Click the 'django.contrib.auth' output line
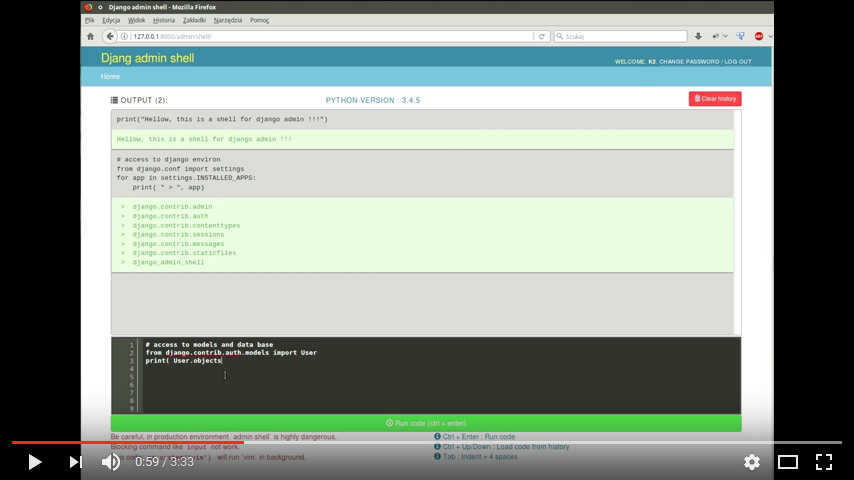Screen dimensions: 854x480 click(170, 216)
